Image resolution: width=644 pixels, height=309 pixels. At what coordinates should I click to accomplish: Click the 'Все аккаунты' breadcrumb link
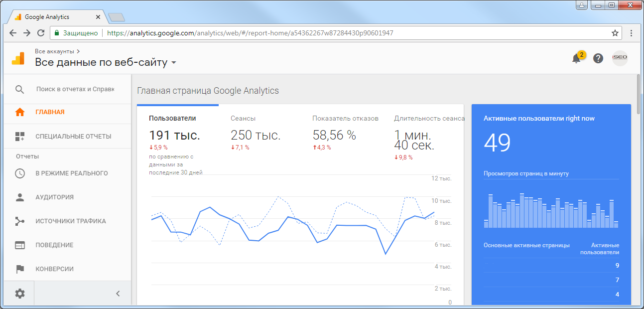coord(55,51)
